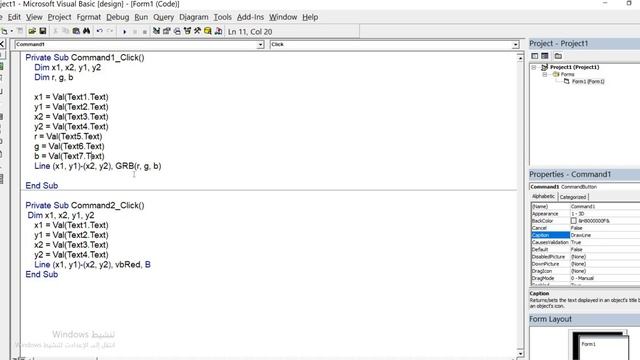The width and height of the screenshot is (640, 360).
Task: Open the Help menu
Action: pyautogui.click(x=310, y=17)
